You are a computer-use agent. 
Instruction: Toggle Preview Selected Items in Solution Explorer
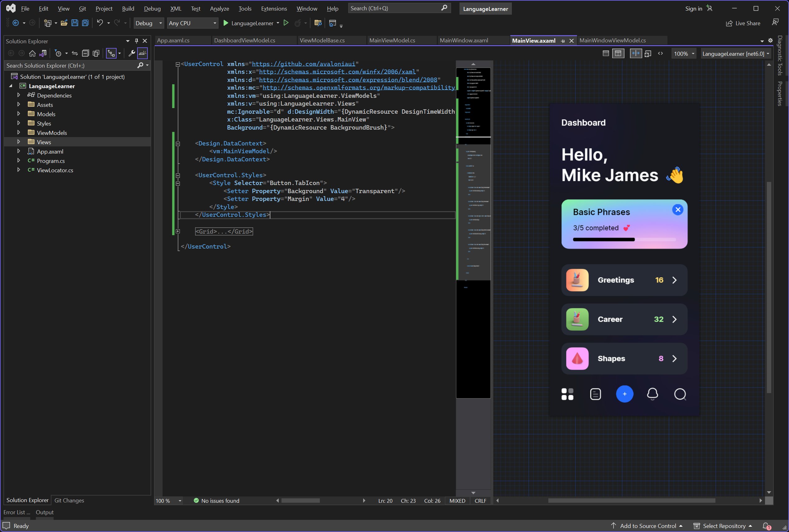pyautogui.click(x=142, y=53)
